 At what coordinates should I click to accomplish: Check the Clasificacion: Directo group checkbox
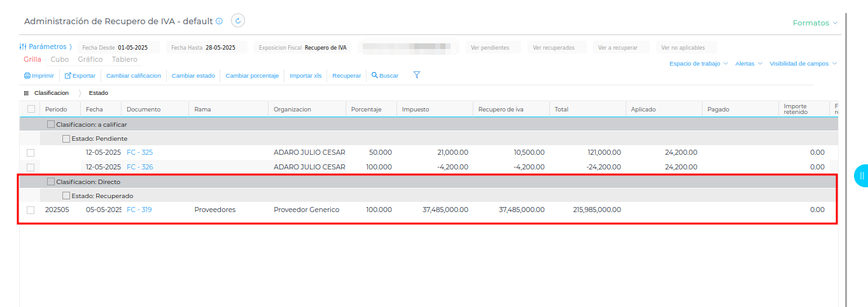pos(51,182)
